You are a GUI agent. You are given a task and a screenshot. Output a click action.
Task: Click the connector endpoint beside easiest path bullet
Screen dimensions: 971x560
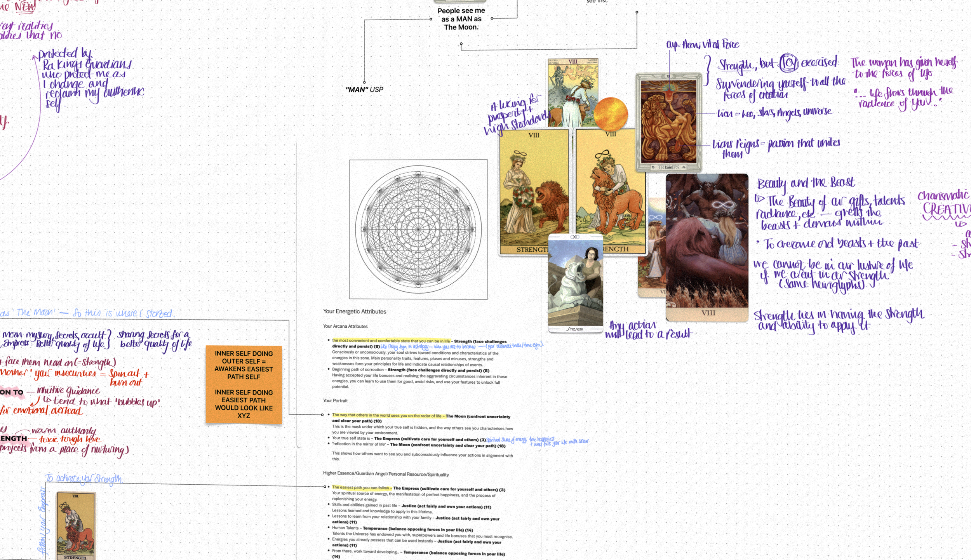click(325, 487)
